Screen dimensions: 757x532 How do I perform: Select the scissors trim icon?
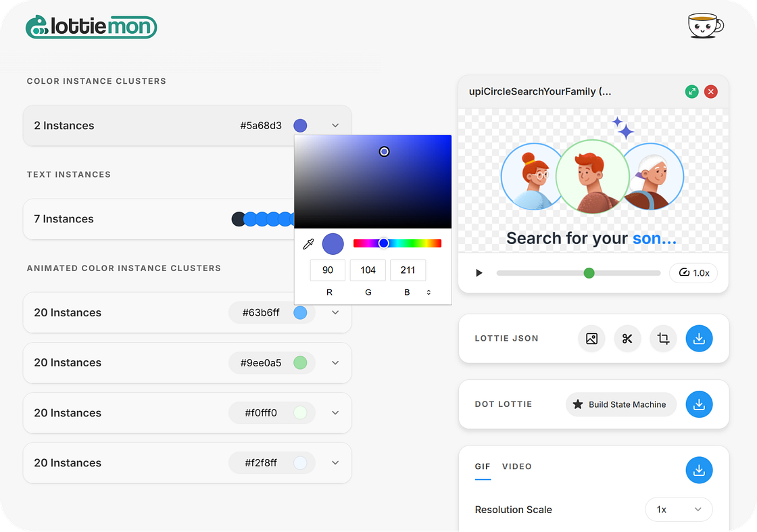(627, 339)
